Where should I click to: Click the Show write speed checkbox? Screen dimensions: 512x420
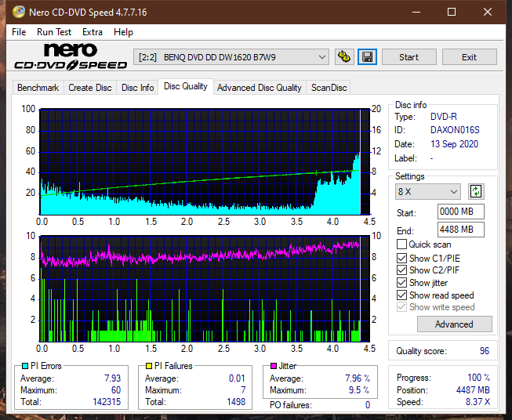click(x=401, y=307)
